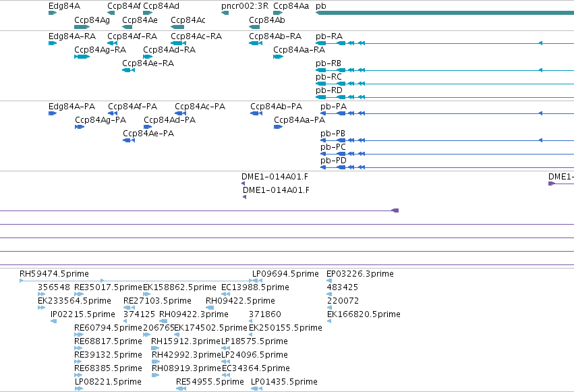Screen dimensions: 574x392
Task: Select the Ccp84Aa-RA transcript
Action: tap(278, 57)
